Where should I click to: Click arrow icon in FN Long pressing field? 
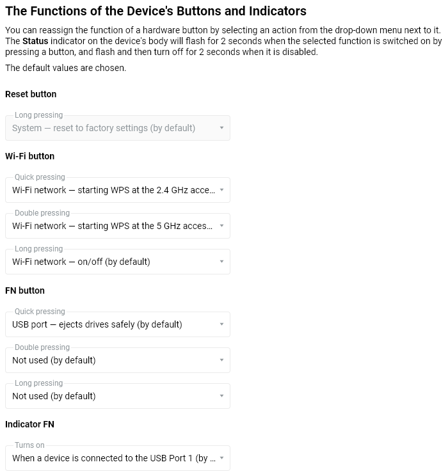click(x=221, y=396)
